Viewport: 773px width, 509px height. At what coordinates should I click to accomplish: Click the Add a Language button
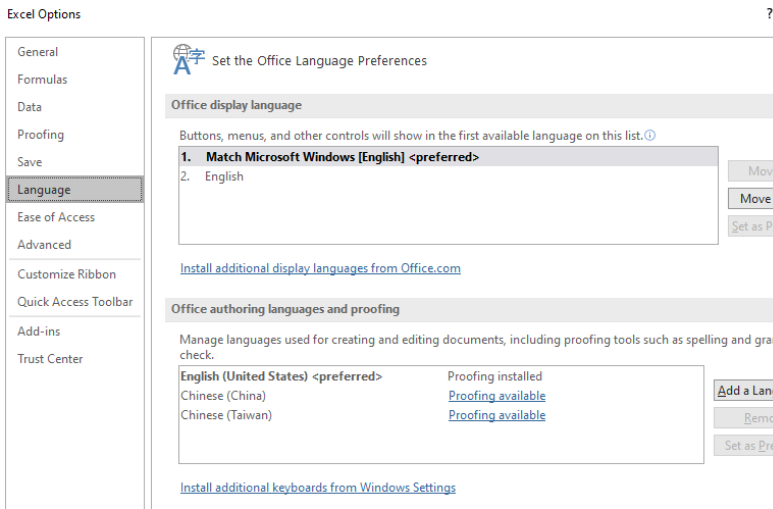tap(744, 391)
